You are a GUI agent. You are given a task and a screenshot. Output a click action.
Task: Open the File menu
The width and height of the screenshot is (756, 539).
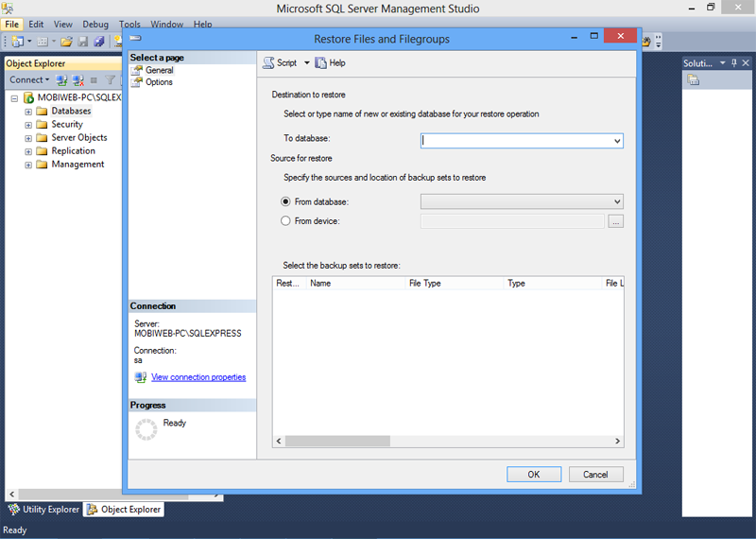(x=12, y=25)
